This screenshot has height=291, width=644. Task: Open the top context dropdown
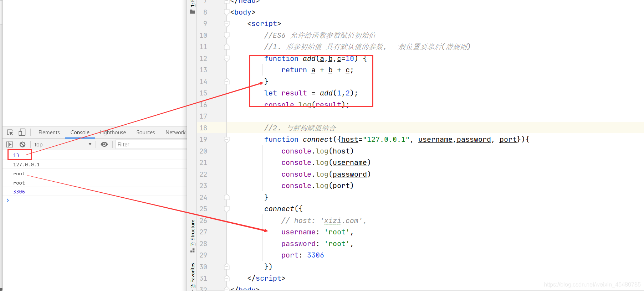[x=63, y=144]
